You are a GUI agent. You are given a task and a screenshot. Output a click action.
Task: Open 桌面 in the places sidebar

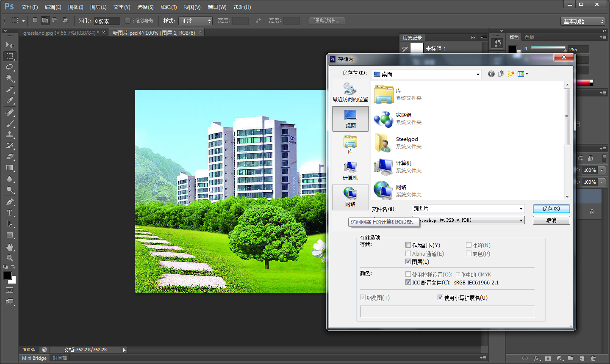pos(350,119)
